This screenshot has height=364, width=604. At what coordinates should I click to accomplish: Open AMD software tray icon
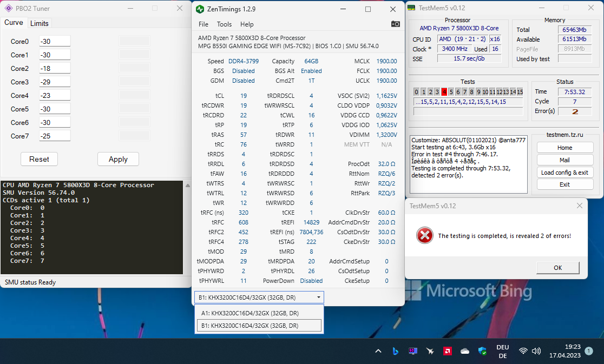448,351
